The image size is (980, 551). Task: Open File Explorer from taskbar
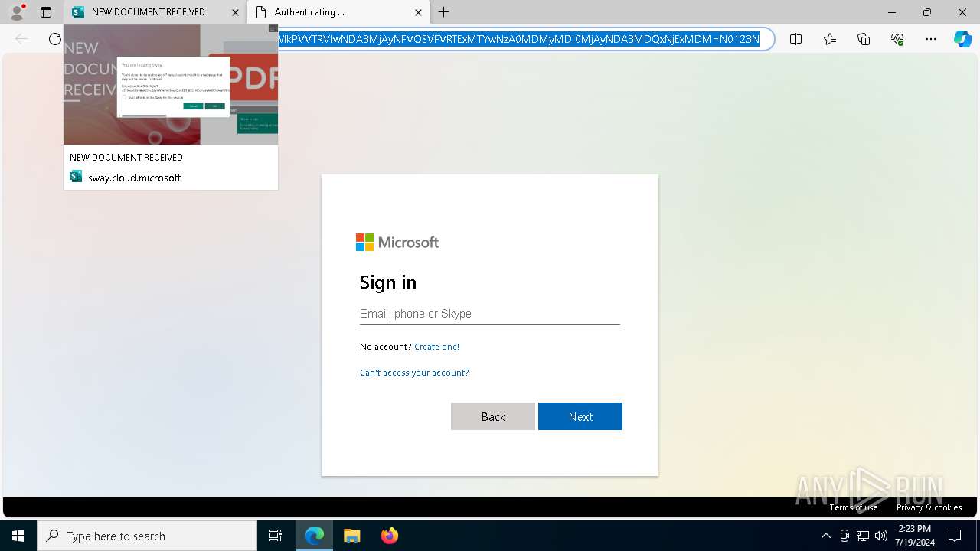coord(351,536)
